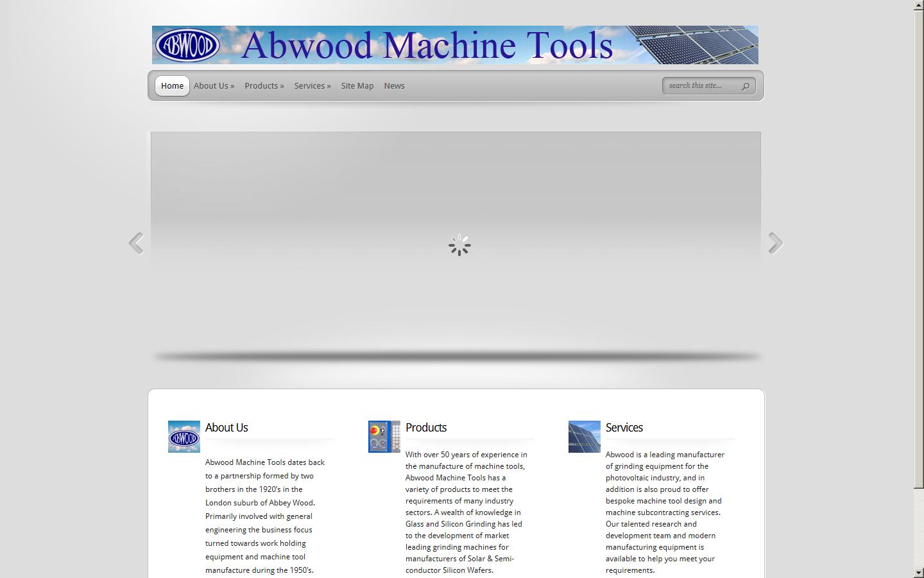This screenshot has width=924, height=578.
Task: Go to previous slide with left arrow
Action: click(x=136, y=243)
